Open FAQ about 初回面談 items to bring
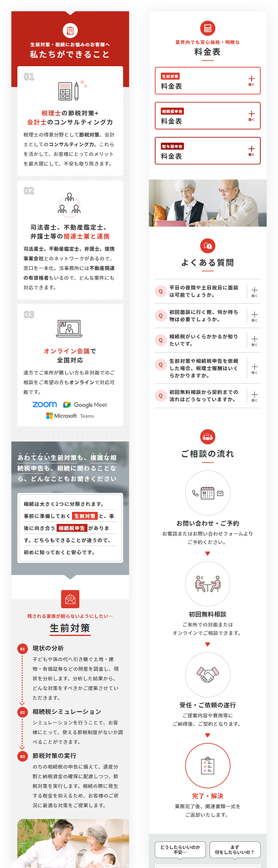Viewport: 278px width, 868px height. point(208,316)
